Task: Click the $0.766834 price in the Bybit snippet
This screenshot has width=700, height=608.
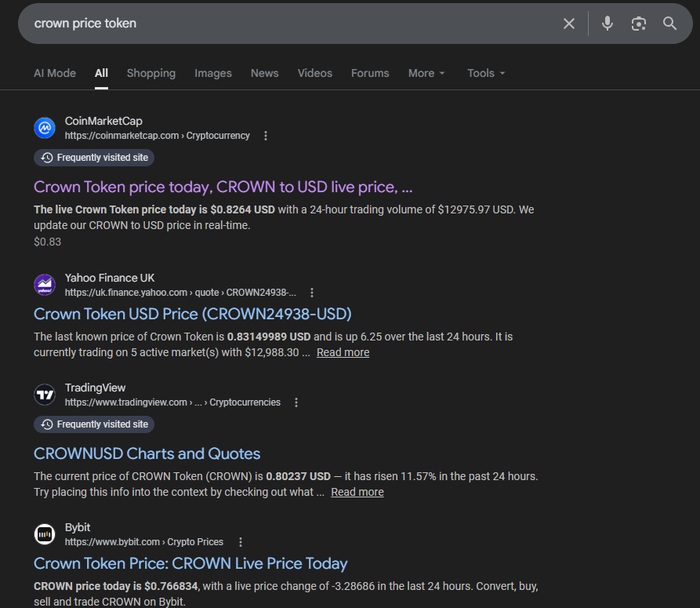Action: tap(171, 587)
